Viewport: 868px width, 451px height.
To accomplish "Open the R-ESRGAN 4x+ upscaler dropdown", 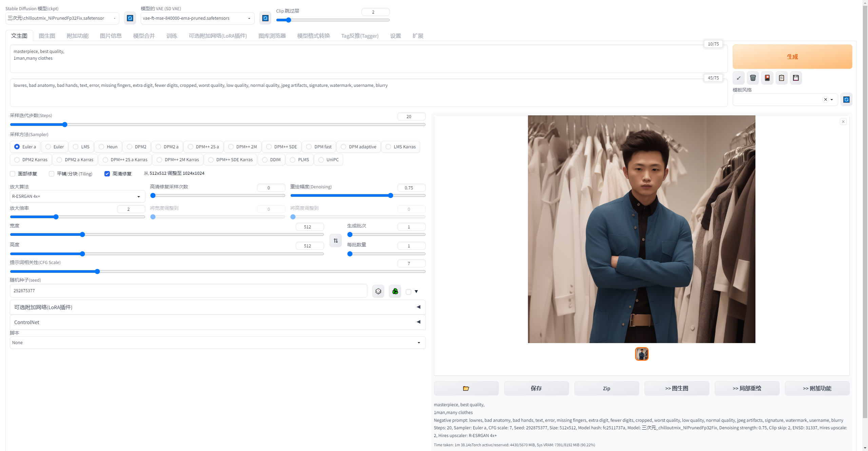I will point(77,196).
